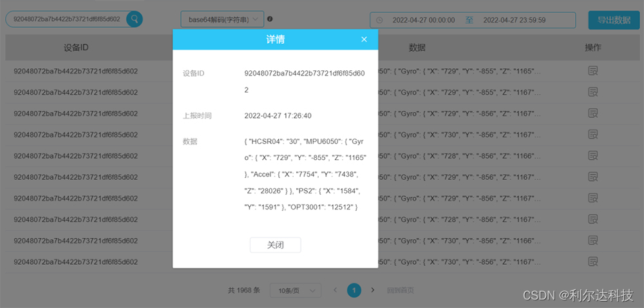The width and height of the screenshot is (644, 308).
Task: Click the 2022-04-27 17:26:40 timestamp
Action: [x=278, y=116]
